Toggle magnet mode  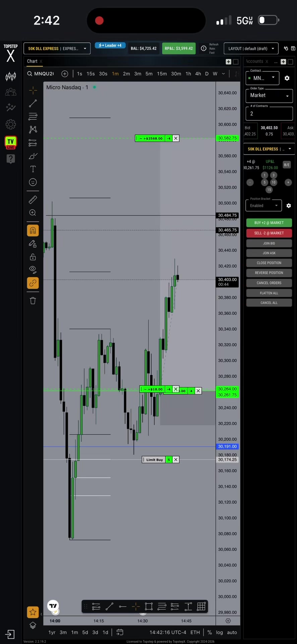[33, 230]
